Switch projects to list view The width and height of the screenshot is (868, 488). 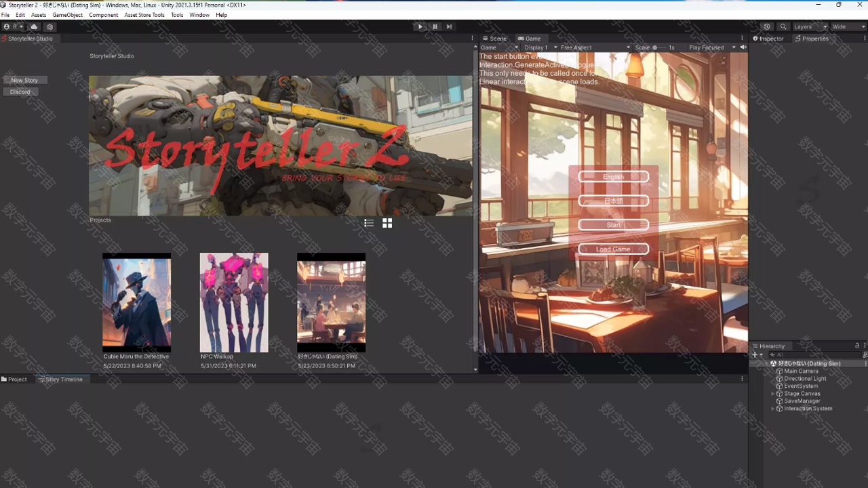click(x=369, y=223)
